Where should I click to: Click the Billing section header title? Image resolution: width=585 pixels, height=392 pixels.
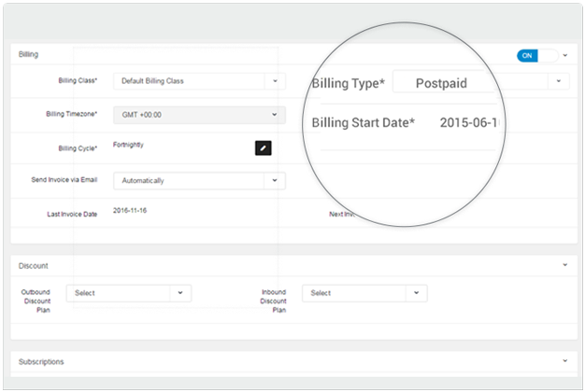pyautogui.click(x=29, y=55)
